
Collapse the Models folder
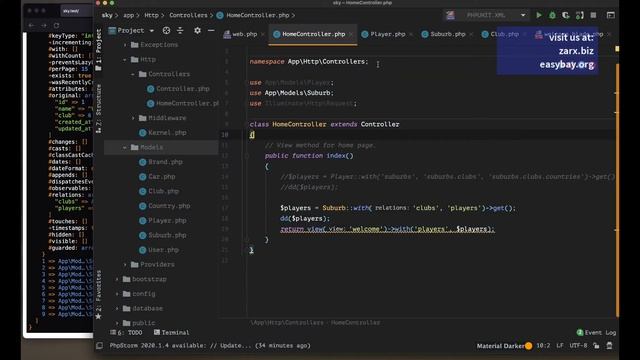[125, 147]
